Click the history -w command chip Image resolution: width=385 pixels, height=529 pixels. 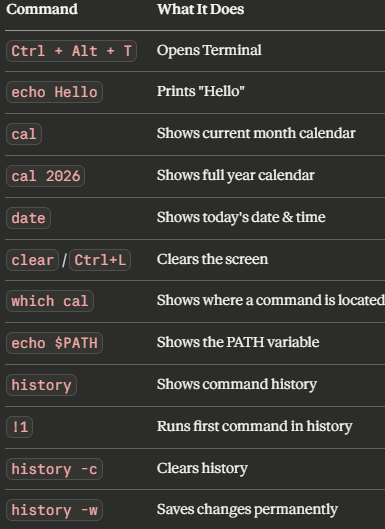[x=54, y=510]
